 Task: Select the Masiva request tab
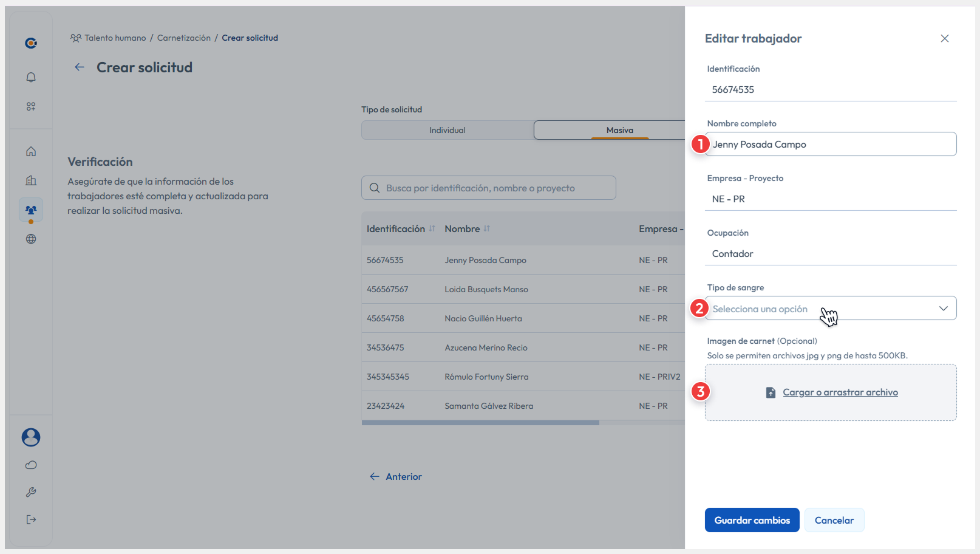pos(619,130)
